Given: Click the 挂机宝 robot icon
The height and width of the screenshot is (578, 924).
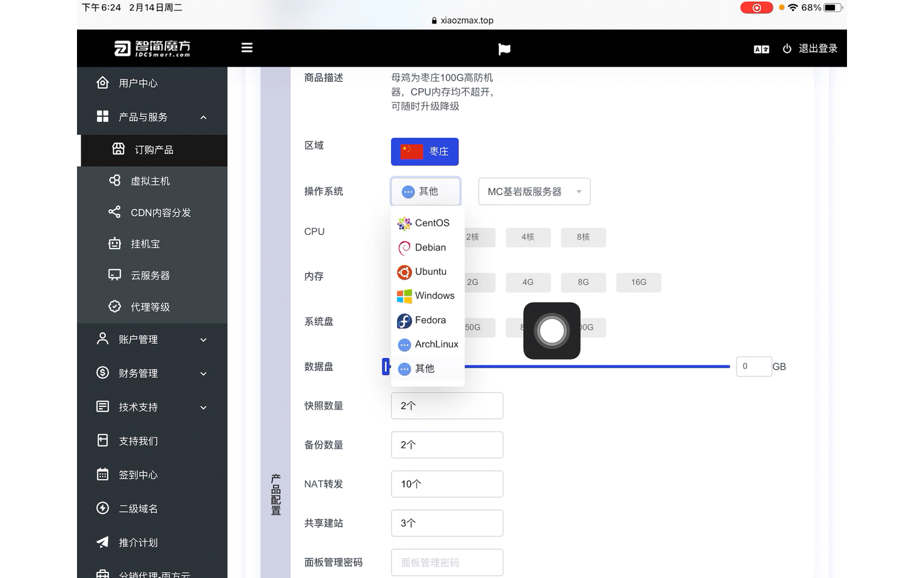Looking at the screenshot, I should click(114, 243).
